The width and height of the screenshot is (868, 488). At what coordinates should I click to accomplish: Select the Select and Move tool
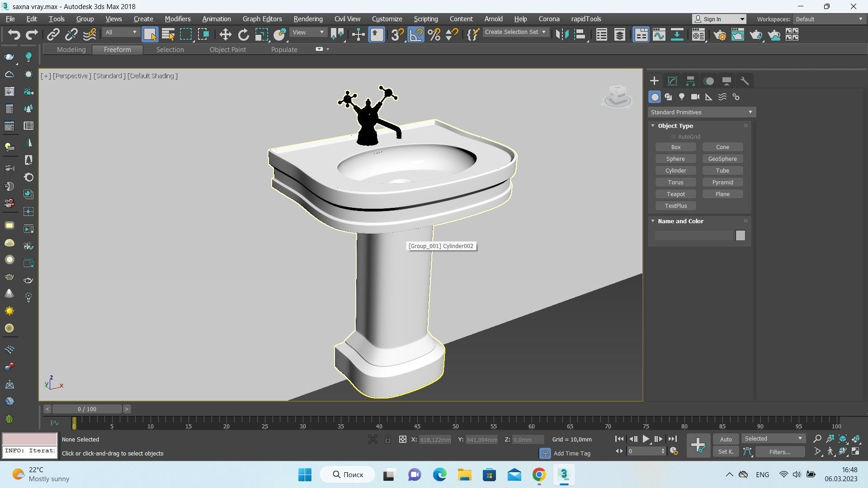(x=225, y=34)
